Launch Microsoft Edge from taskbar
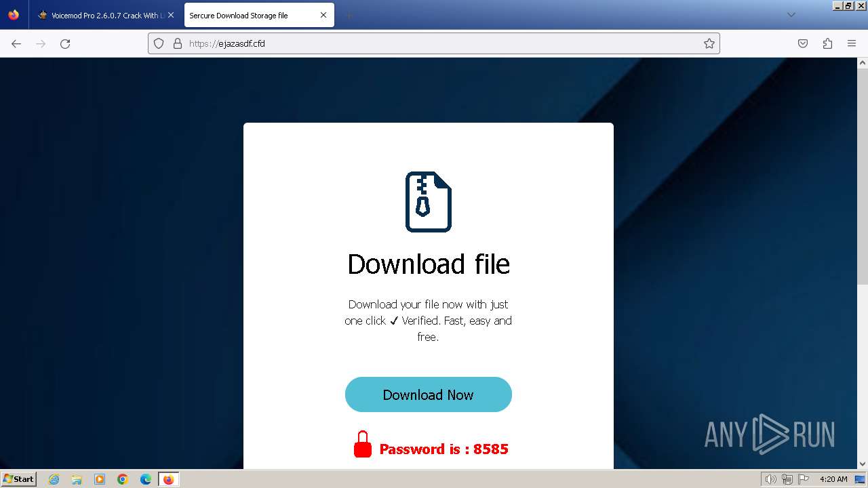The image size is (868, 488). pos(146,479)
